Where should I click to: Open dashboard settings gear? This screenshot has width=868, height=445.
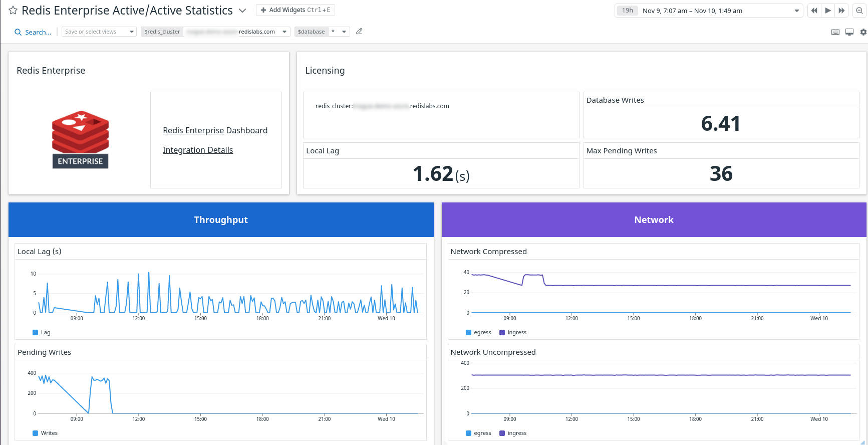[863, 32]
